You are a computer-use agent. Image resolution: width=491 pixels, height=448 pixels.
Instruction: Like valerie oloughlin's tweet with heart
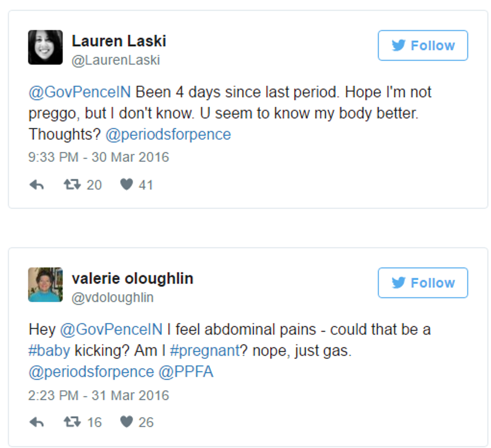[x=127, y=422]
